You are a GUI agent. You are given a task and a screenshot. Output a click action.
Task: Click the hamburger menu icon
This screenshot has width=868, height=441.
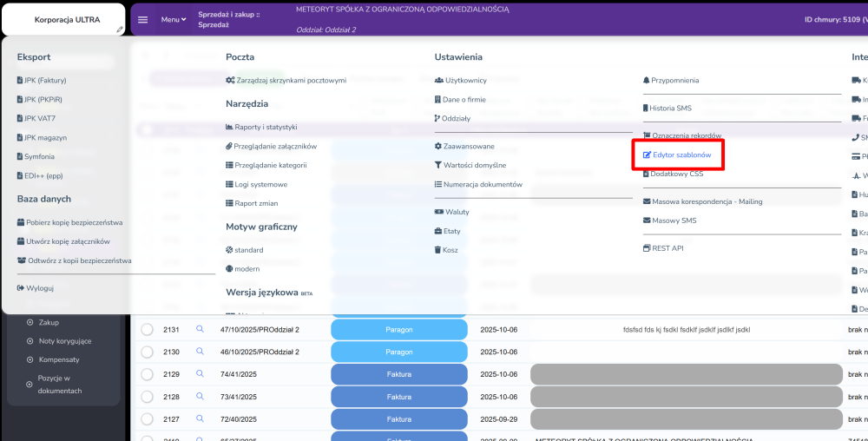click(143, 19)
